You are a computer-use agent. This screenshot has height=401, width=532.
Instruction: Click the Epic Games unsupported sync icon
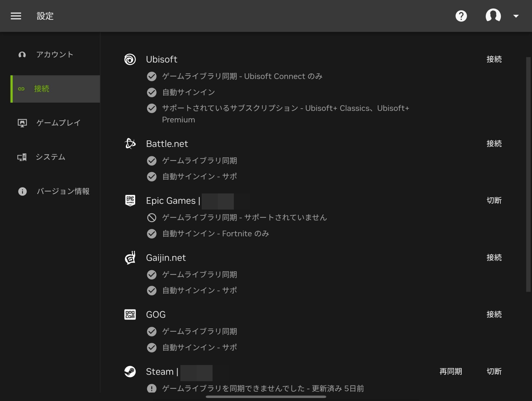tap(152, 218)
